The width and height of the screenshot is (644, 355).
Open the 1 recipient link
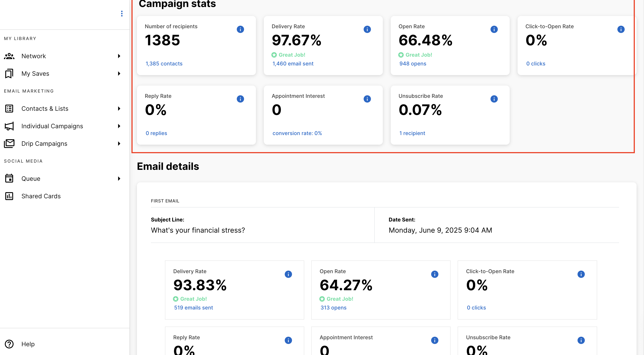pyautogui.click(x=412, y=133)
